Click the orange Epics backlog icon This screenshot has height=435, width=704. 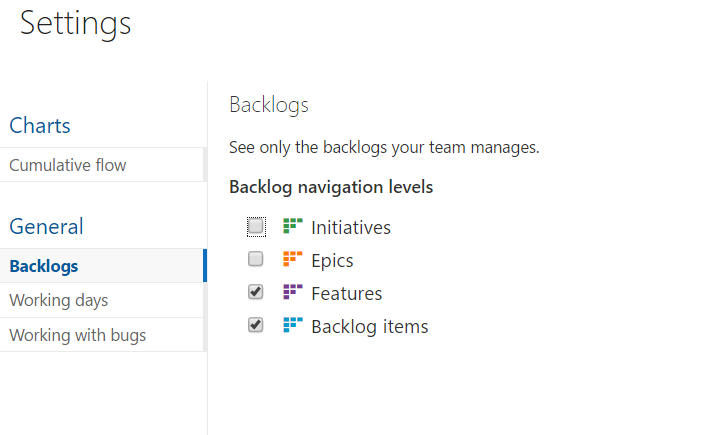pos(293,259)
